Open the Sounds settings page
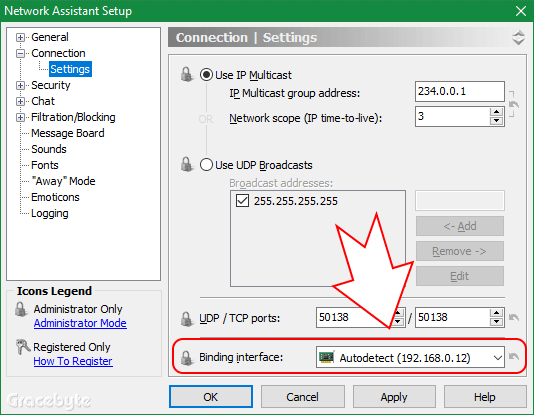This screenshot has width=534, height=415. coord(49,149)
